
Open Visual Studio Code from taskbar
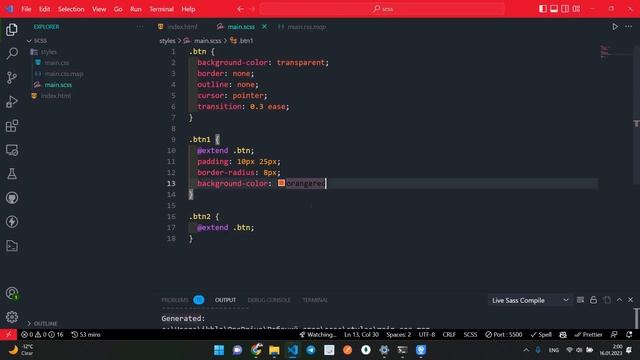click(x=292, y=350)
